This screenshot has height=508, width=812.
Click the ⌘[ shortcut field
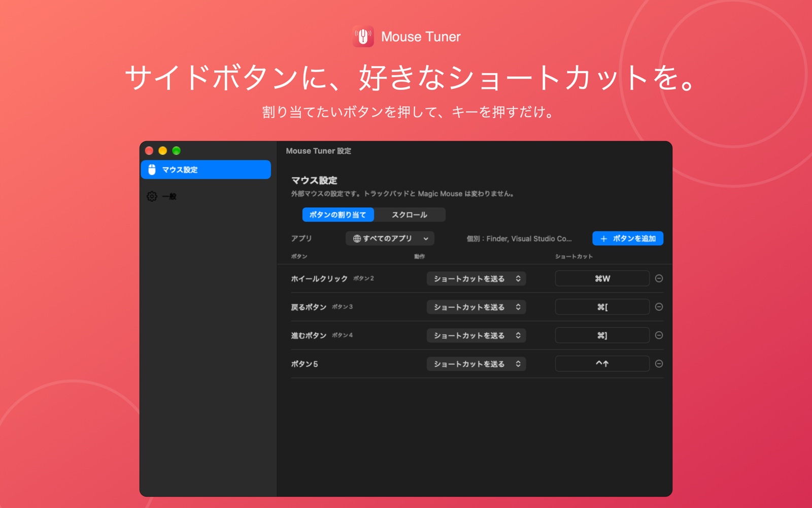tap(602, 307)
